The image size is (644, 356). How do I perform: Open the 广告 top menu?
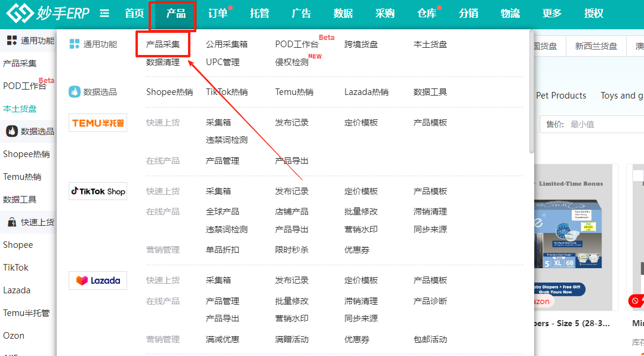[x=301, y=14]
